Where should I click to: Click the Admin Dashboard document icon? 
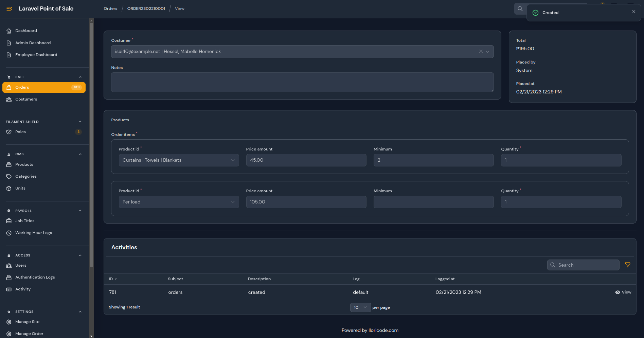coord(9,43)
